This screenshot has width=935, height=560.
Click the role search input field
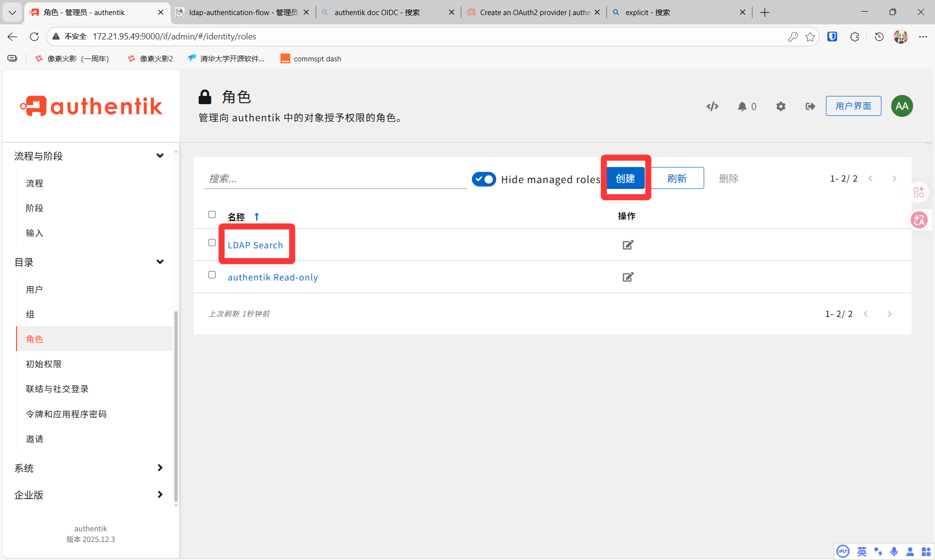[x=335, y=179]
